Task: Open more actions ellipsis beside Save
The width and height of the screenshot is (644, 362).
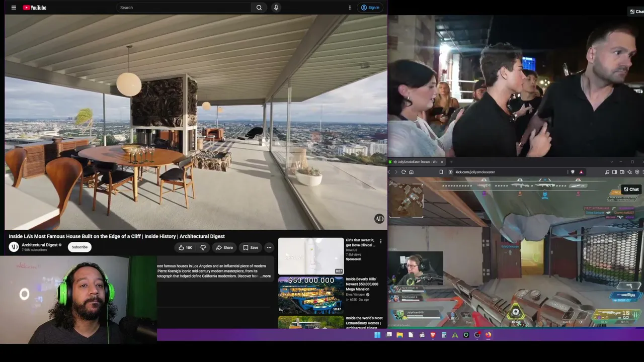Action: click(269, 247)
